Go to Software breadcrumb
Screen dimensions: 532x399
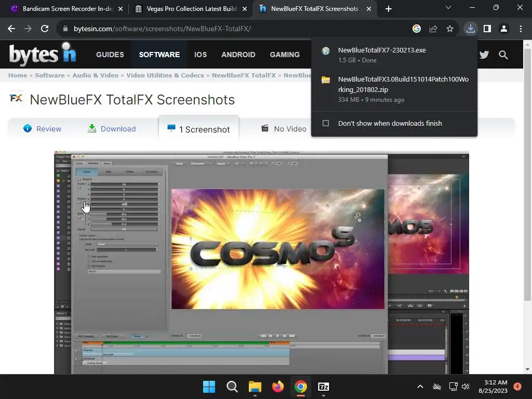(x=49, y=75)
